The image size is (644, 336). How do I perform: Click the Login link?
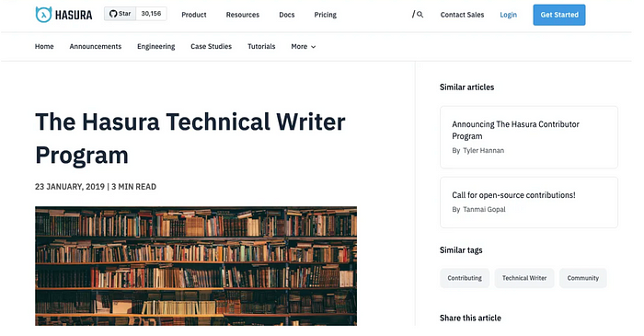[508, 15]
